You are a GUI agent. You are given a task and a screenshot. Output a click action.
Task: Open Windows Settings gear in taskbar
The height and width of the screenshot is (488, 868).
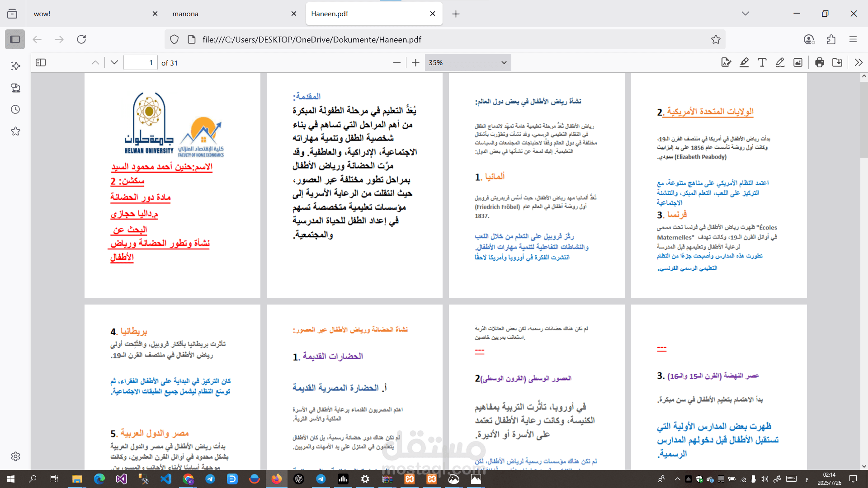coord(365,479)
